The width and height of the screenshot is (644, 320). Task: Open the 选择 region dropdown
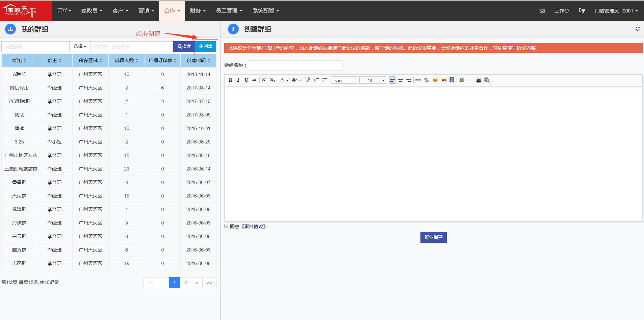coord(80,47)
